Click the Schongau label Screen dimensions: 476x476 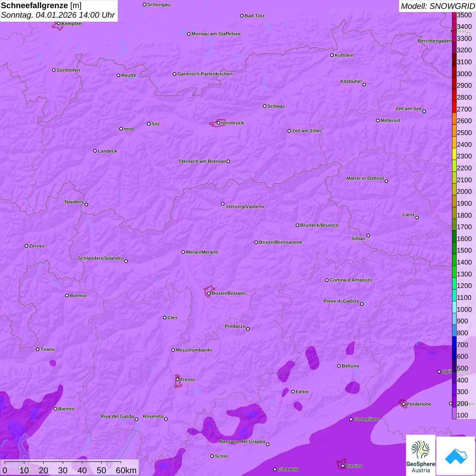click(158, 4)
